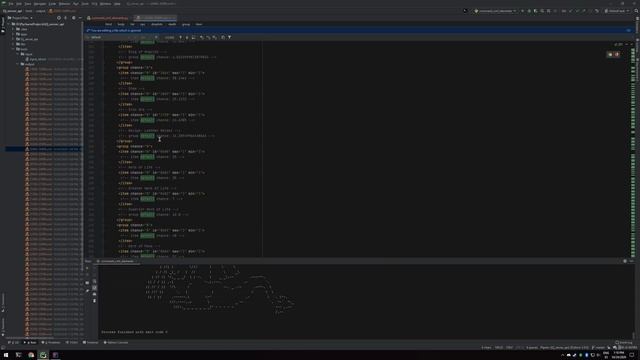Click the Python interpreter status bar entry
This screenshot has height=360, width=640.
pyautogui.click(x=564, y=348)
